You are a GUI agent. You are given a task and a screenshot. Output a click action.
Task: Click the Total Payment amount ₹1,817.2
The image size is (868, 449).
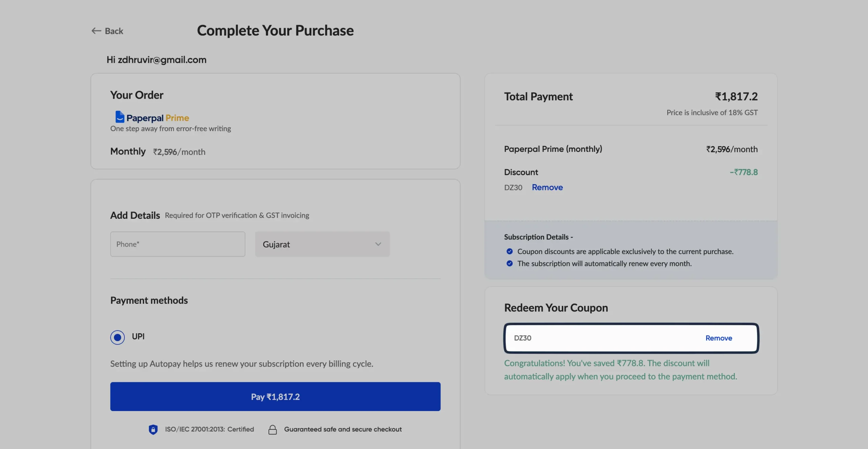click(736, 97)
